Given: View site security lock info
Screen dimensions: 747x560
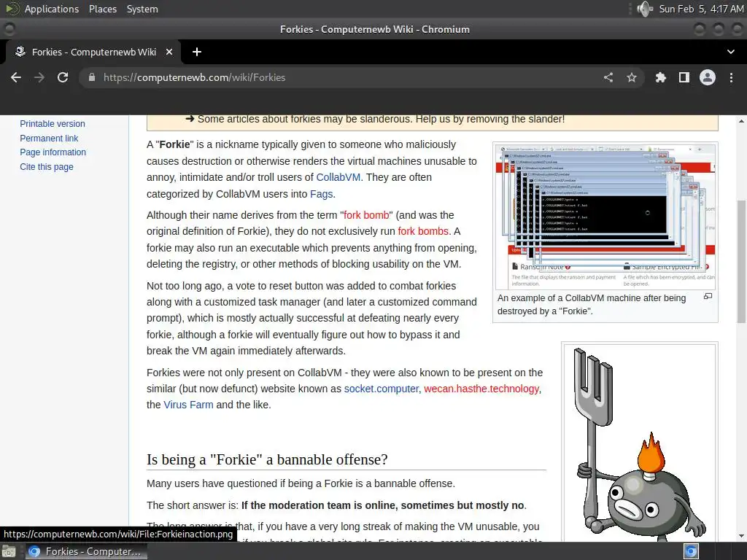Looking at the screenshot, I should [92, 77].
